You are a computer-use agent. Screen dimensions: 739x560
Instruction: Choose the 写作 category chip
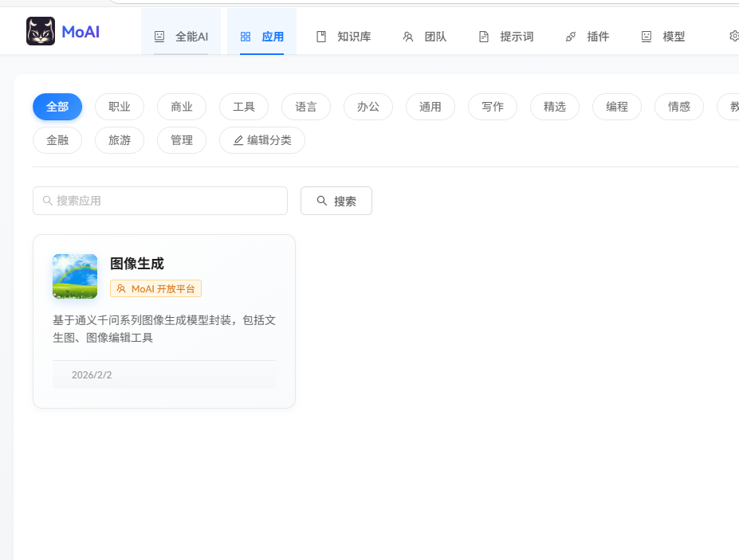[x=493, y=107]
